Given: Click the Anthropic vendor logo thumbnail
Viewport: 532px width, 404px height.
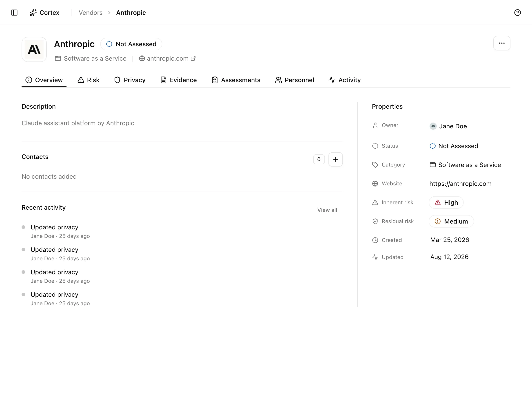Looking at the screenshot, I should pos(34,49).
